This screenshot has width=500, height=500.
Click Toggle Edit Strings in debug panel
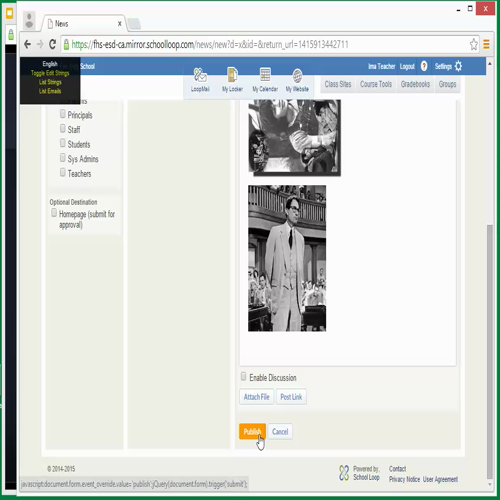point(50,73)
